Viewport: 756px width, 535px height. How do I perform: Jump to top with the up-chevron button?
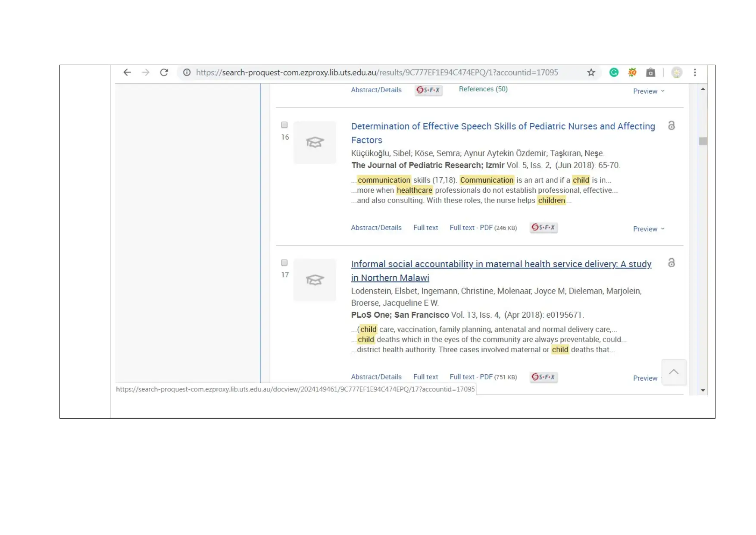(x=674, y=372)
